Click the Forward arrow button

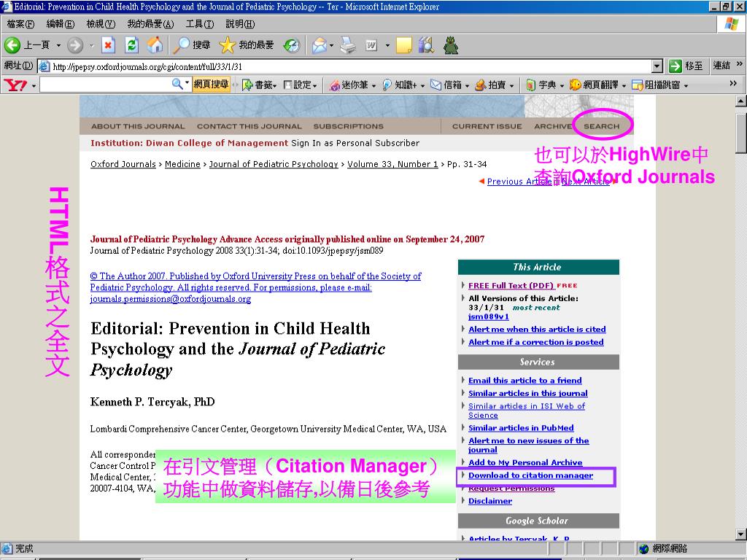[x=75, y=45]
